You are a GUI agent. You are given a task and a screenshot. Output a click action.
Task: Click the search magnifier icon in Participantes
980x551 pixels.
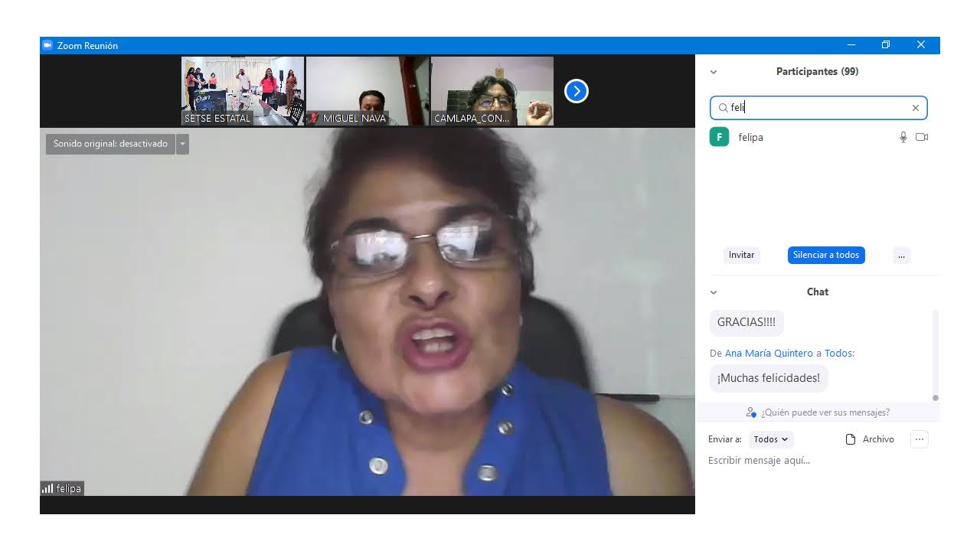[x=723, y=108]
